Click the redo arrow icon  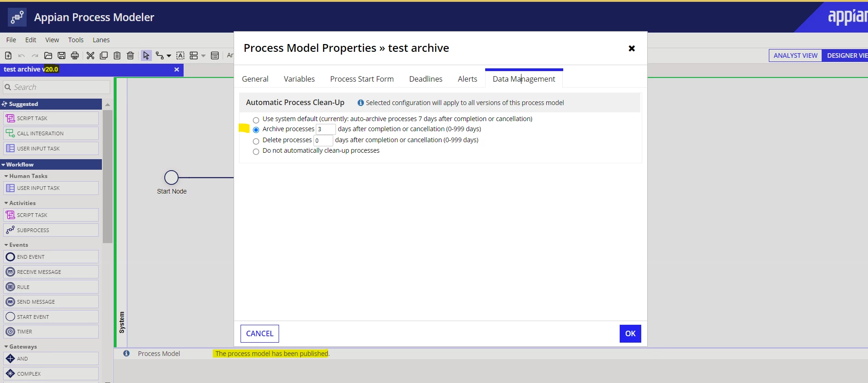pyautogui.click(x=35, y=56)
